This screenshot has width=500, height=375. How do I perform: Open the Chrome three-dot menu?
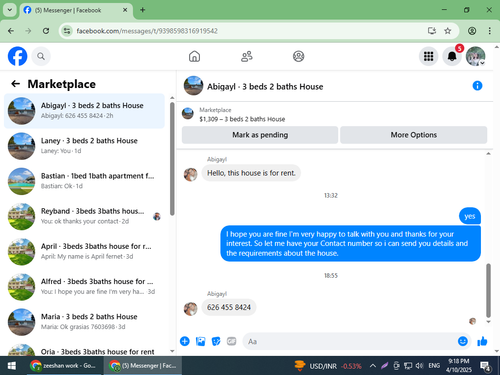[x=489, y=31]
